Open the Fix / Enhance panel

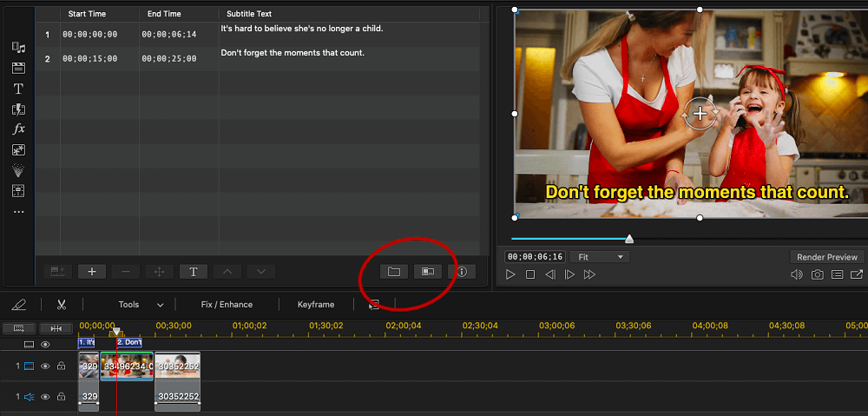[227, 304]
